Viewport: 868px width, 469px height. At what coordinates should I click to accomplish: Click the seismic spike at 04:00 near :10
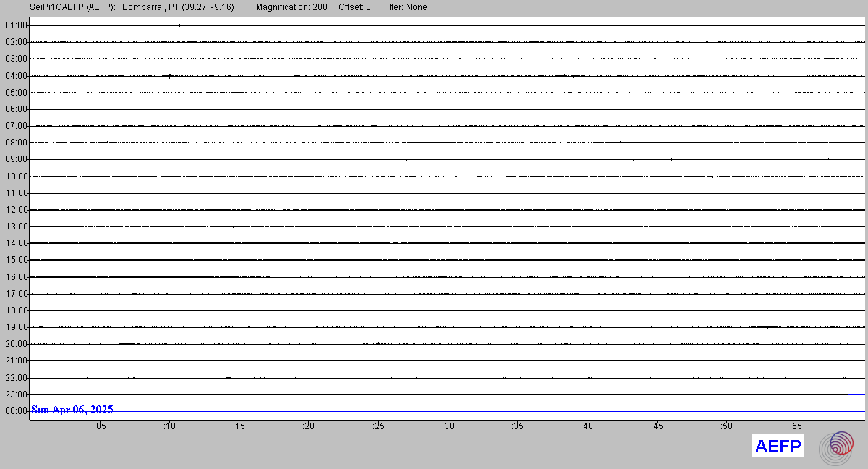point(169,75)
